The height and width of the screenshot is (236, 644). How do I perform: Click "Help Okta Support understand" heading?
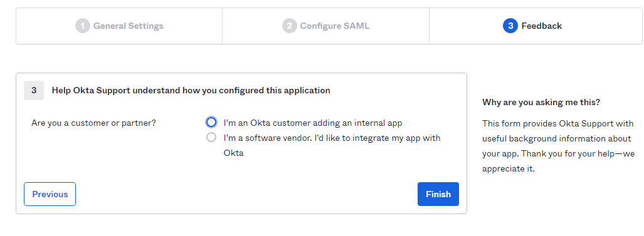point(191,91)
